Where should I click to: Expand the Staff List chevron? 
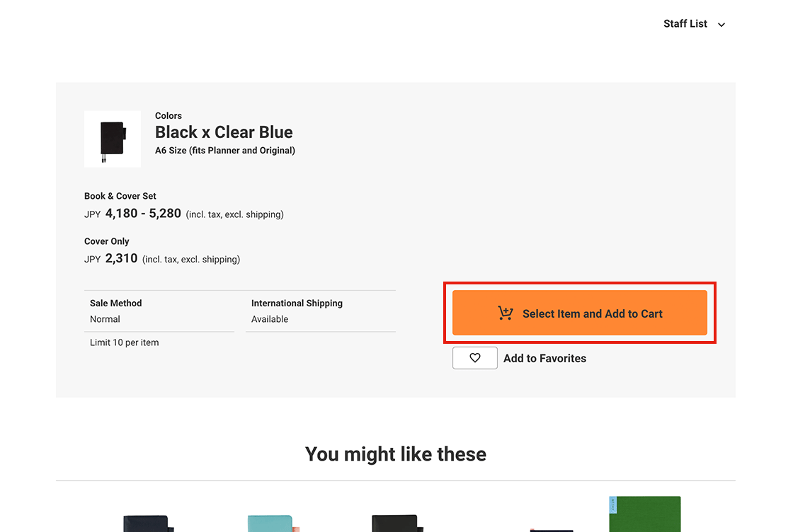pos(721,25)
